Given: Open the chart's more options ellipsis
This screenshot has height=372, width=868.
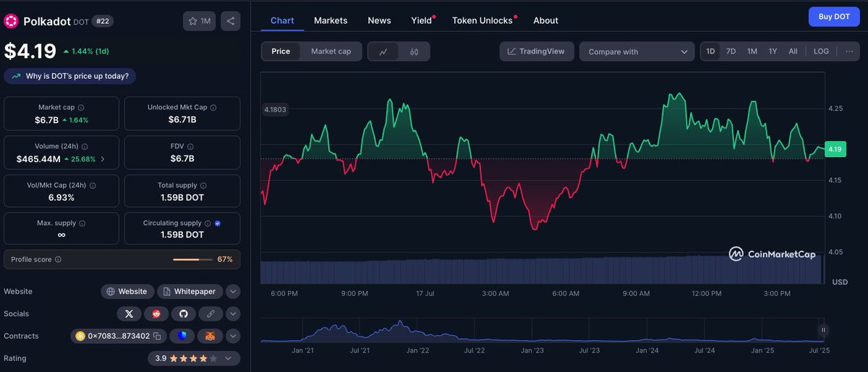Looking at the screenshot, I should click(848, 51).
